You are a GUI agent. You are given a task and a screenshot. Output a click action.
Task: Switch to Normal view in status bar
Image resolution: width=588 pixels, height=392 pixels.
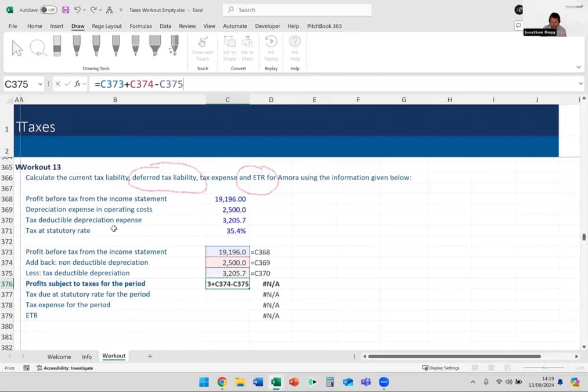(474, 368)
